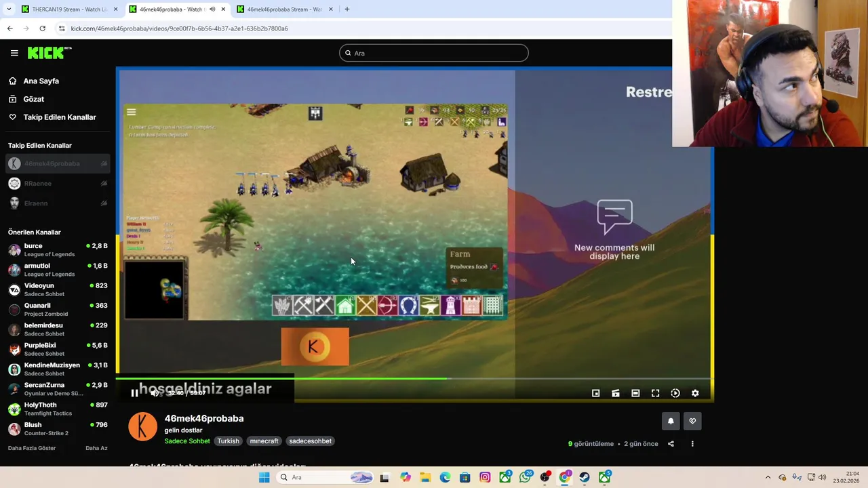Open followed channel RRaenee

click(x=58, y=183)
